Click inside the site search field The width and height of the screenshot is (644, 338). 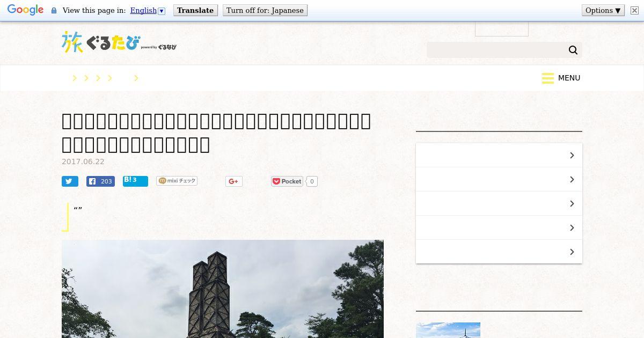(x=496, y=50)
